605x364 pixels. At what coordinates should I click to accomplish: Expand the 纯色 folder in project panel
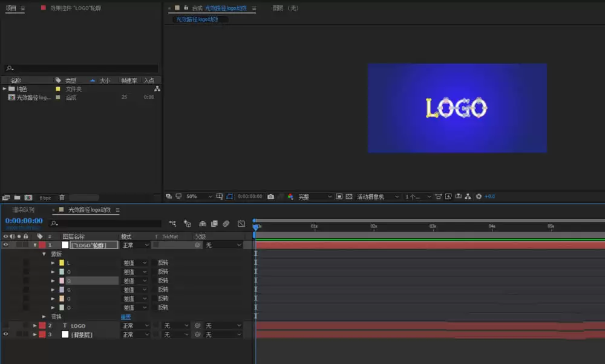5,89
